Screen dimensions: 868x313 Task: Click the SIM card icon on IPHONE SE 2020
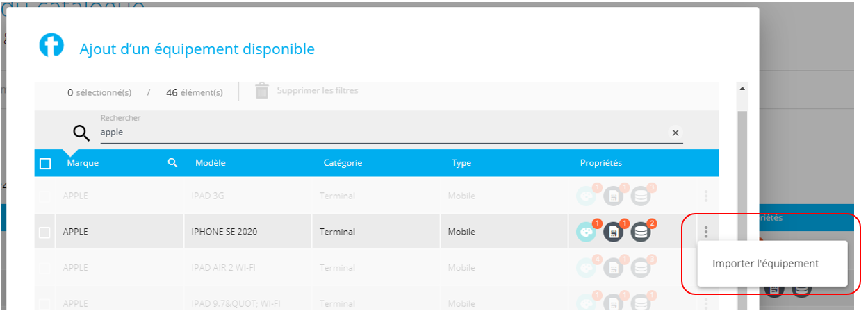614,232
